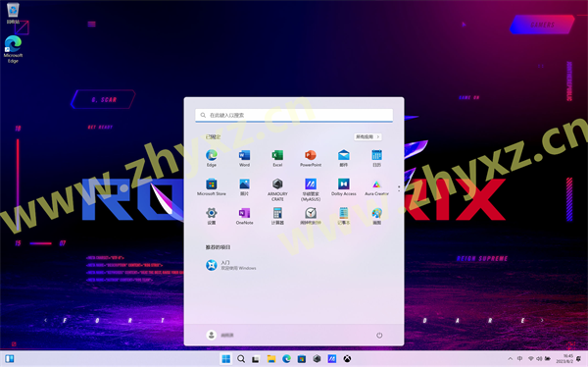Launch OneNote from pinned apps
This screenshot has width=588, height=367.
coord(244,216)
